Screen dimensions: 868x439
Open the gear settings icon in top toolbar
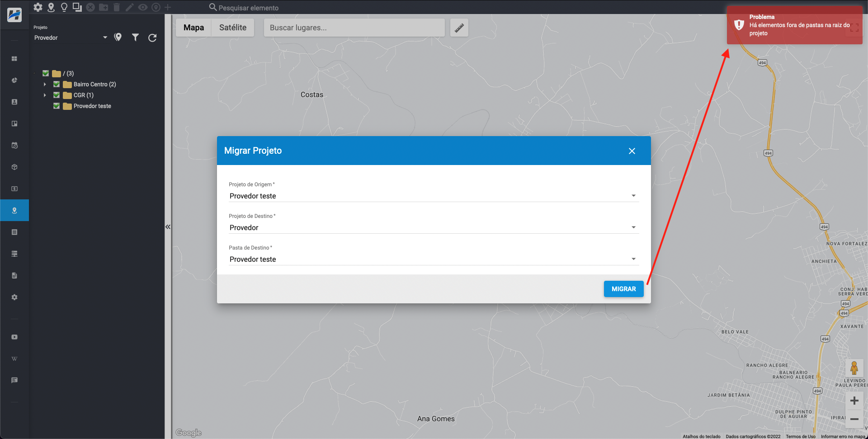pyautogui.click(x=38, y=7)
